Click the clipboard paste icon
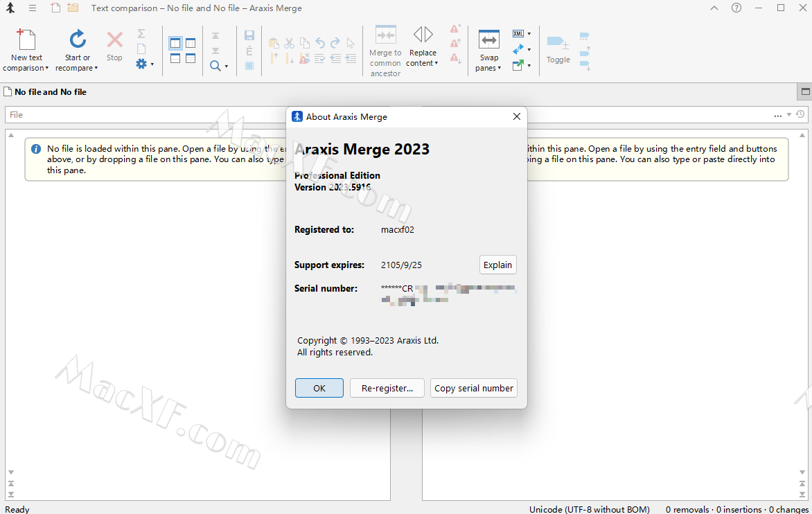812x514 pixels. click(x=274, y=43)
